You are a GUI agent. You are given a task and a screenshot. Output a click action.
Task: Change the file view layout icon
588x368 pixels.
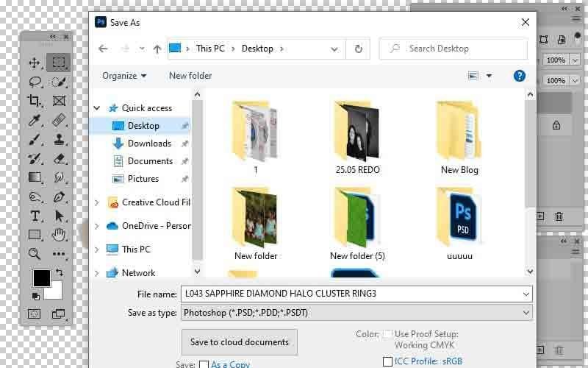pyautogui.click(x=473, y=76)
